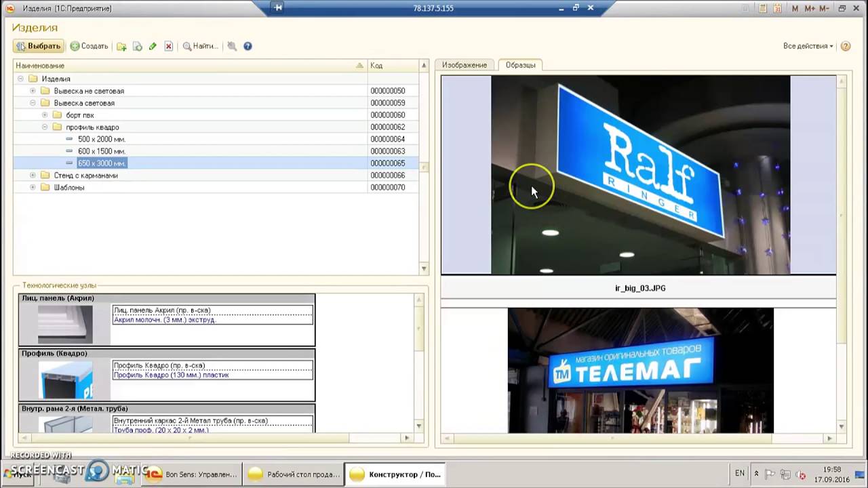The image size is (868, 488).
Task: Open the Все действия dropdown menu
Action: [x=808, y=46]
